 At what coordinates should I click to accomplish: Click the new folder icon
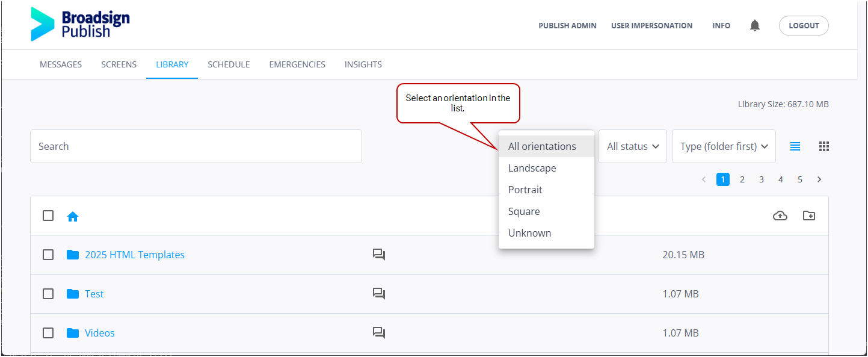(x=809, y=216)
